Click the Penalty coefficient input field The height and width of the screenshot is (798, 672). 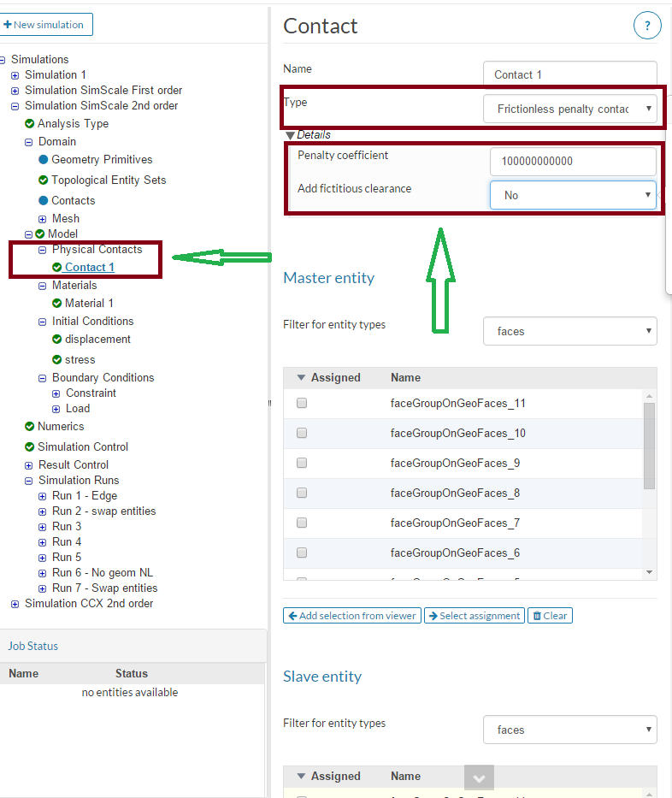(x=573, y=161)
